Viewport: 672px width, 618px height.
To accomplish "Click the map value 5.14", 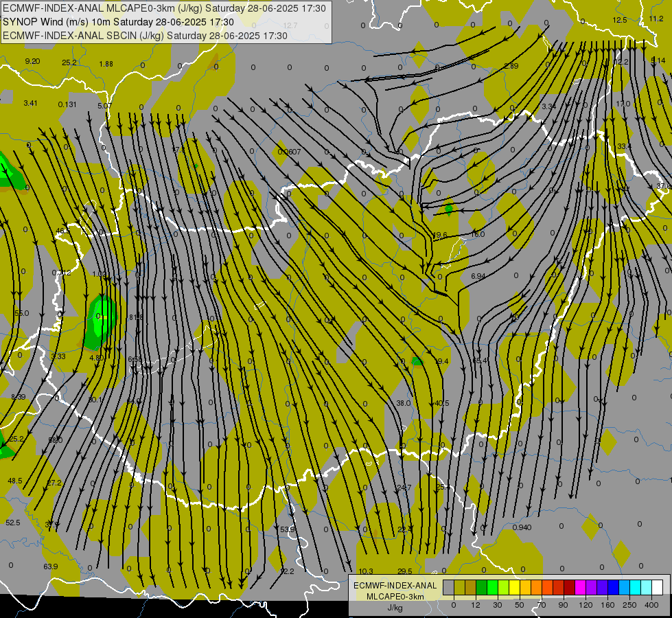I will pyautogui.click(x=658, y=60).
